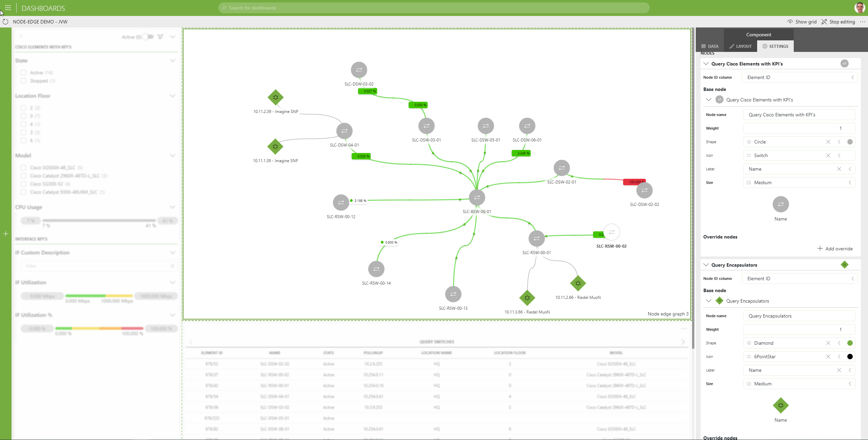
Task: Click the search magnifier in the filter panel
Action: [x=20, y=36]
